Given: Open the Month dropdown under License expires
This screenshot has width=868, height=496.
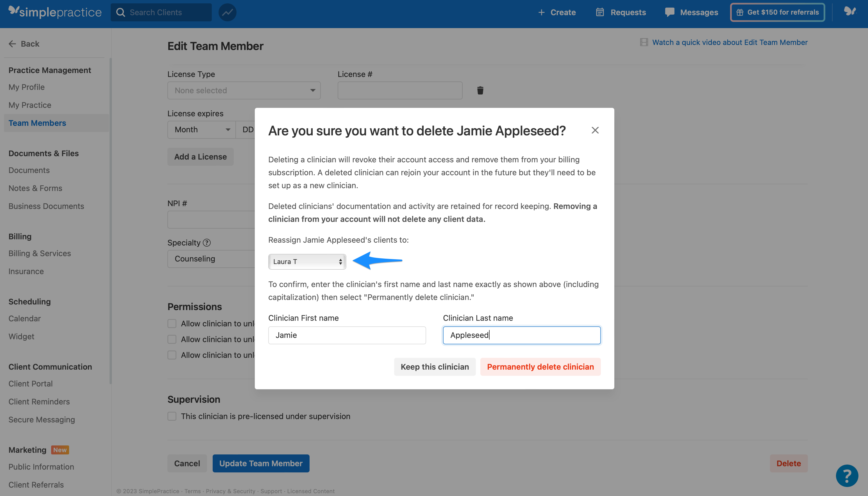Looking at the screenshot, I should [201, 129].
